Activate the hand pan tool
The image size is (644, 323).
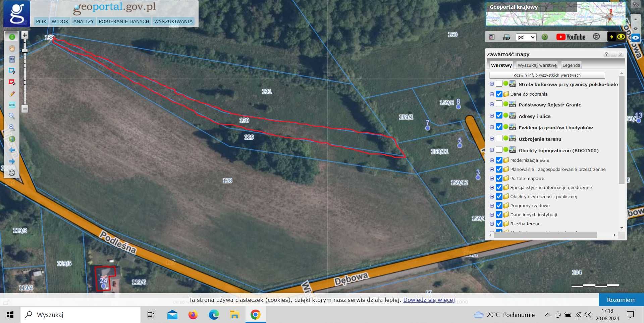tap(12, 48)
